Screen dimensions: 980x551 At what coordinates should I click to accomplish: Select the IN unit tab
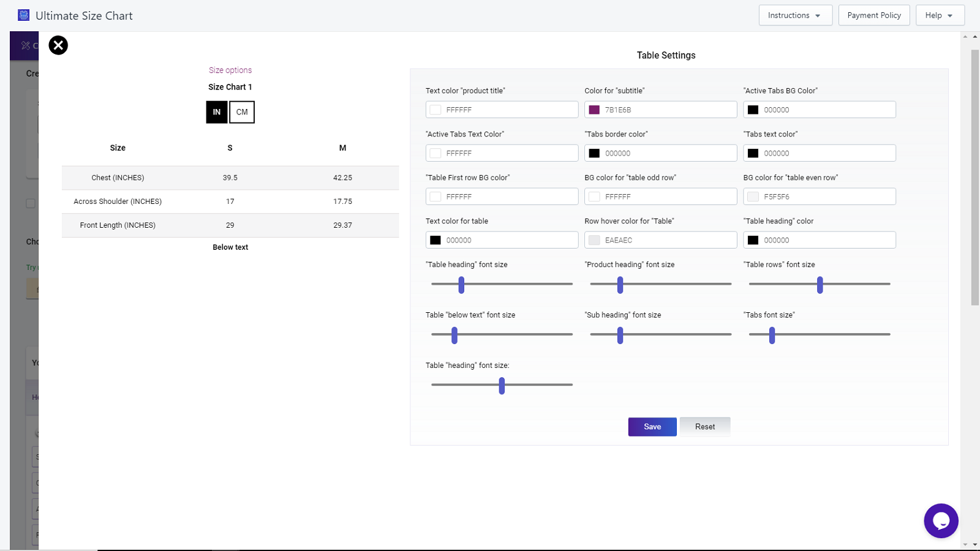click(217, 112)
